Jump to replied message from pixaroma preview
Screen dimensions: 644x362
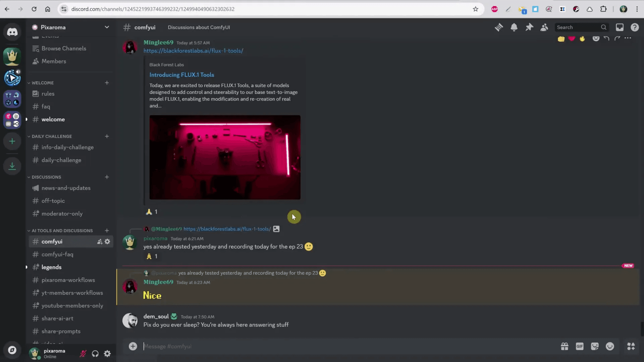tap(248, 273)
